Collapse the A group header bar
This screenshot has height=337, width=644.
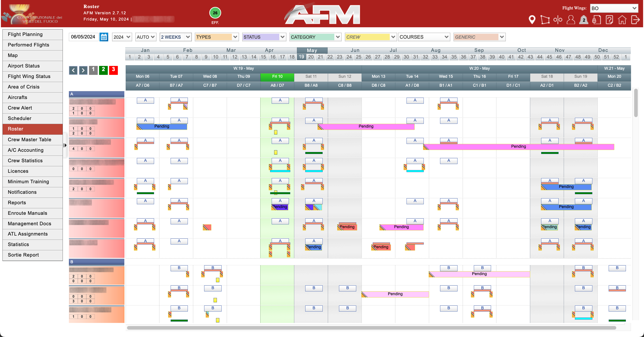point(97,94)
